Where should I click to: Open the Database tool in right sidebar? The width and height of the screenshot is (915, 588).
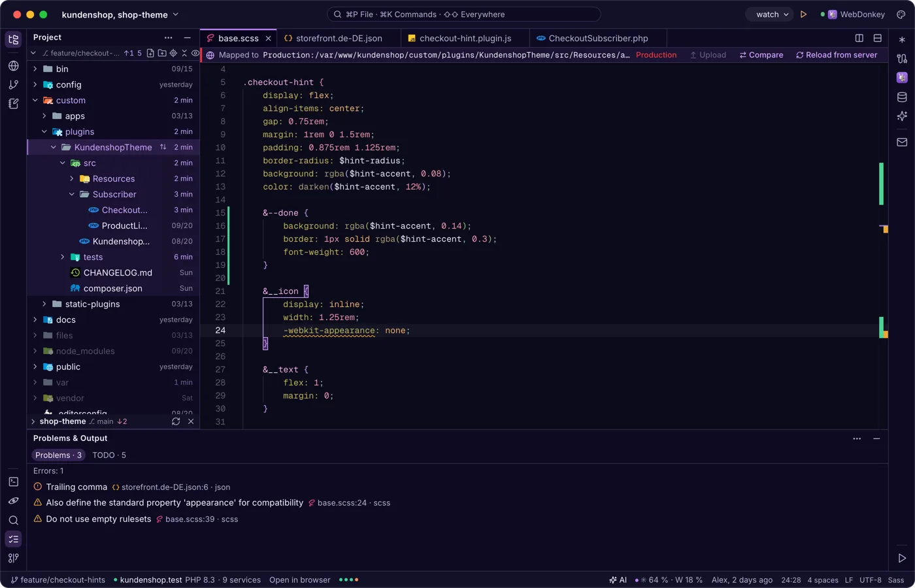[x=902, y=97]
